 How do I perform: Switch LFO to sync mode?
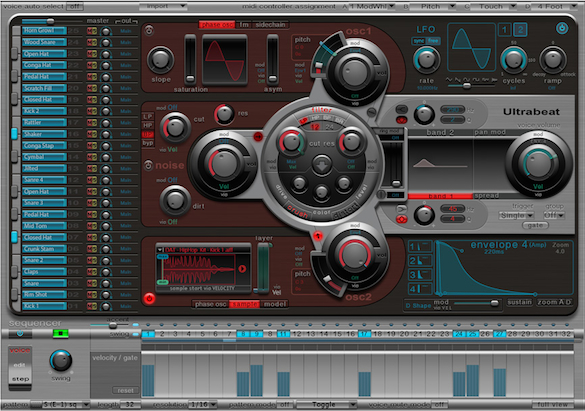point(419,41)
